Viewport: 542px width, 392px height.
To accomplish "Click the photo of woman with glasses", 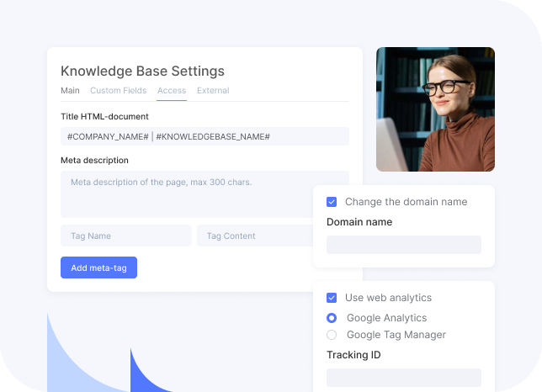I will pyautogui.click(x=435, y=109).
